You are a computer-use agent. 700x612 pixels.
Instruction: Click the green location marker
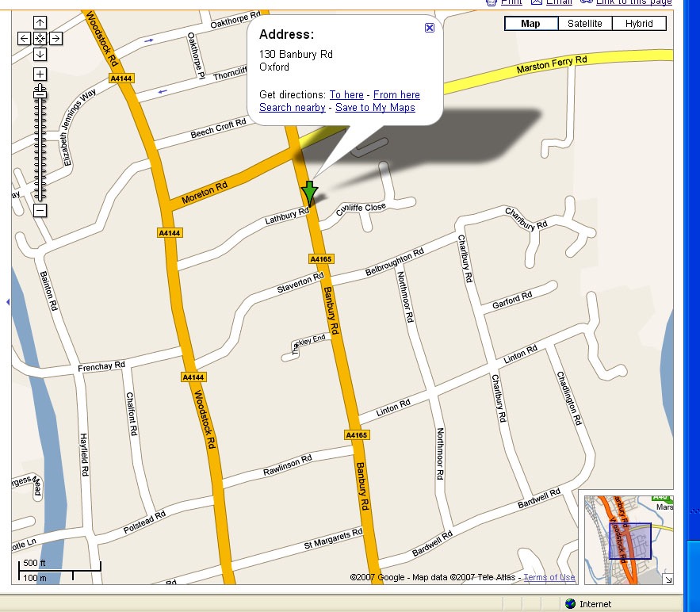coord(309,193)
